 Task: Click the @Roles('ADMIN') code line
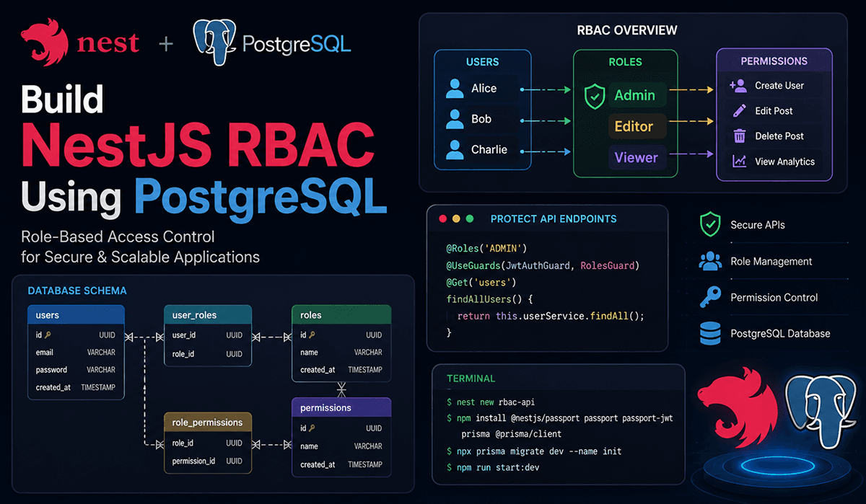pos(487,249)
